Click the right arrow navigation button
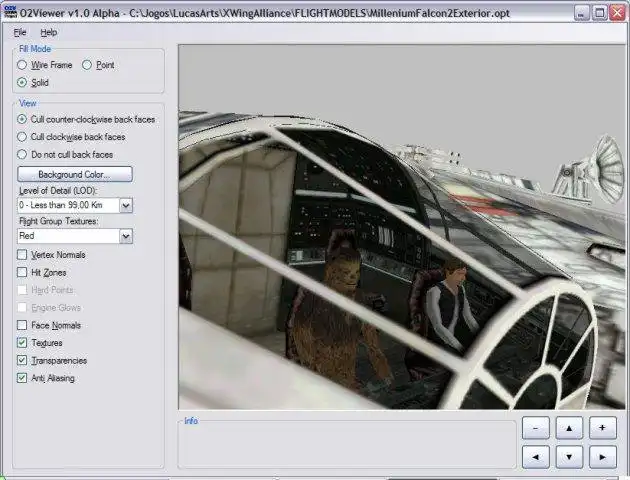 (x=602, y=457)
